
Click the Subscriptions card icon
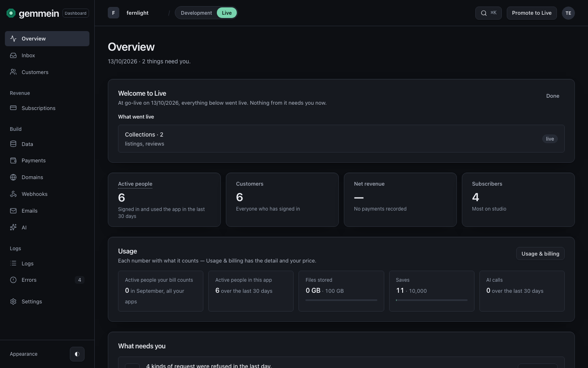[x=13, y=108]
